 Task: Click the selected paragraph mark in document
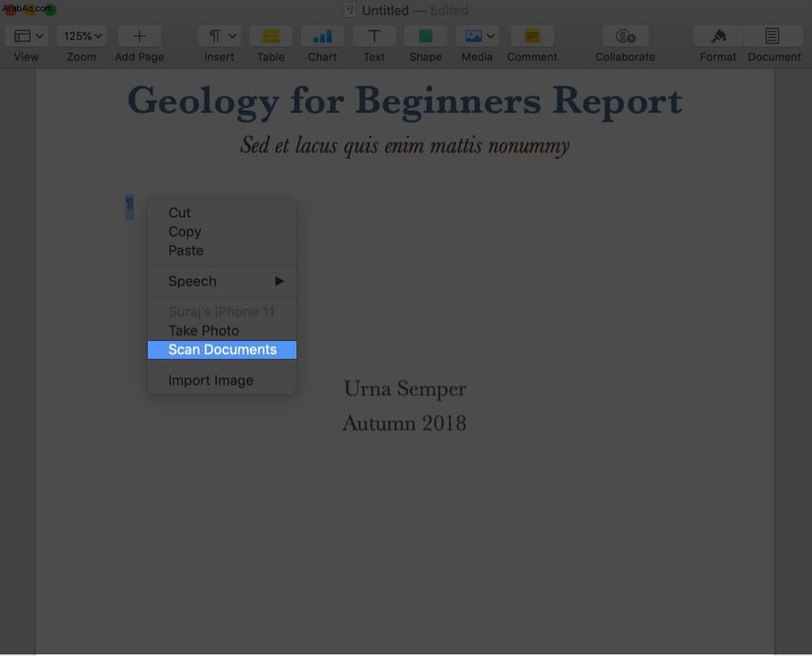tap(129, 206)
